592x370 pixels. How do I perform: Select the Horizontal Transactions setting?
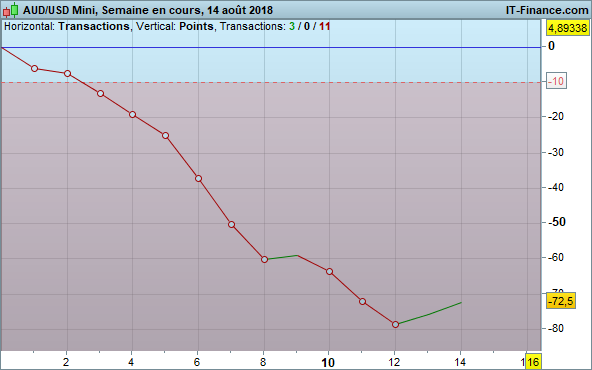pos(67,26)
